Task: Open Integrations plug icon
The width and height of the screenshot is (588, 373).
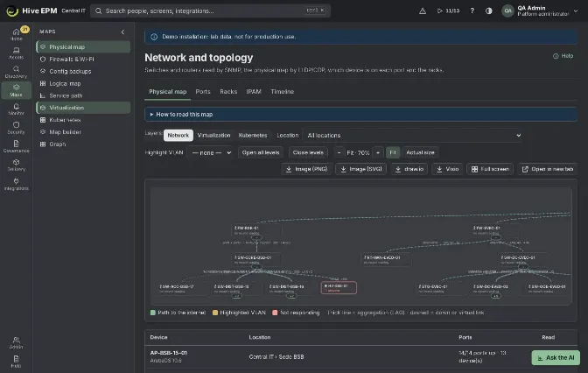Action: (16, 184)
